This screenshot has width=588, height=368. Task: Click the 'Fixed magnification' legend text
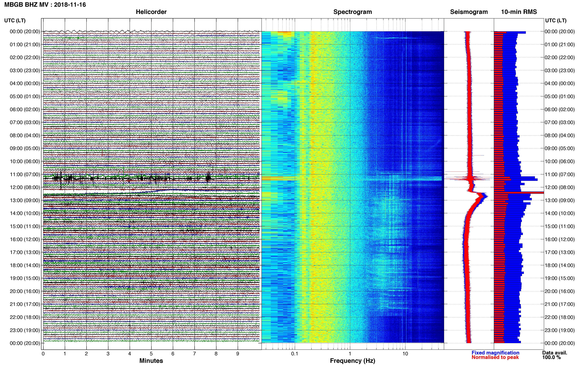click(495, 353)
